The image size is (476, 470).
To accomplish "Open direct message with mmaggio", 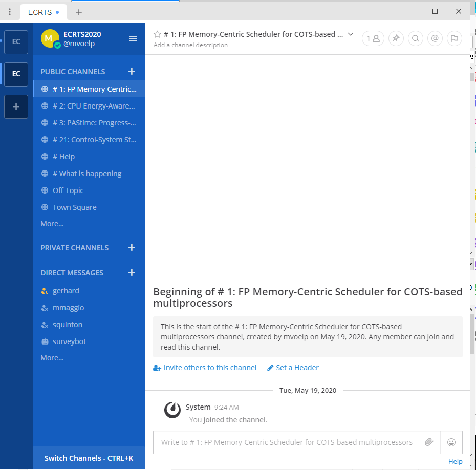I will click(x=89, y=308).
